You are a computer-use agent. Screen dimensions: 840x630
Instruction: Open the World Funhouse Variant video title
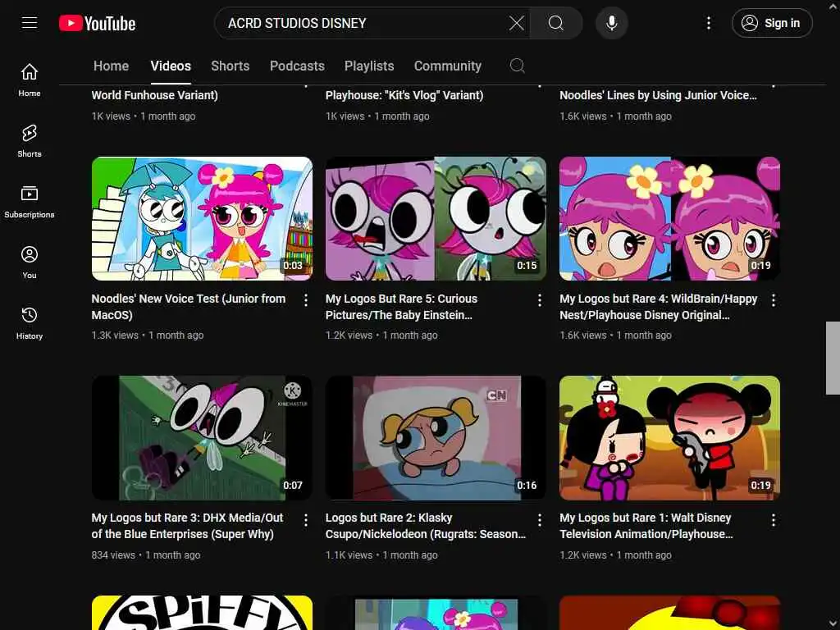pos(155,95)
